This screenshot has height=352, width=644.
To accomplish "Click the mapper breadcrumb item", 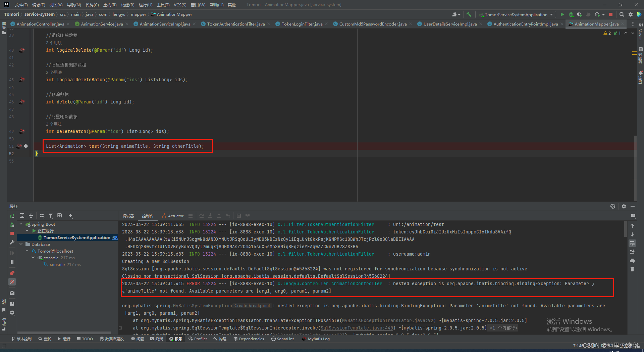I will point(139,14).
